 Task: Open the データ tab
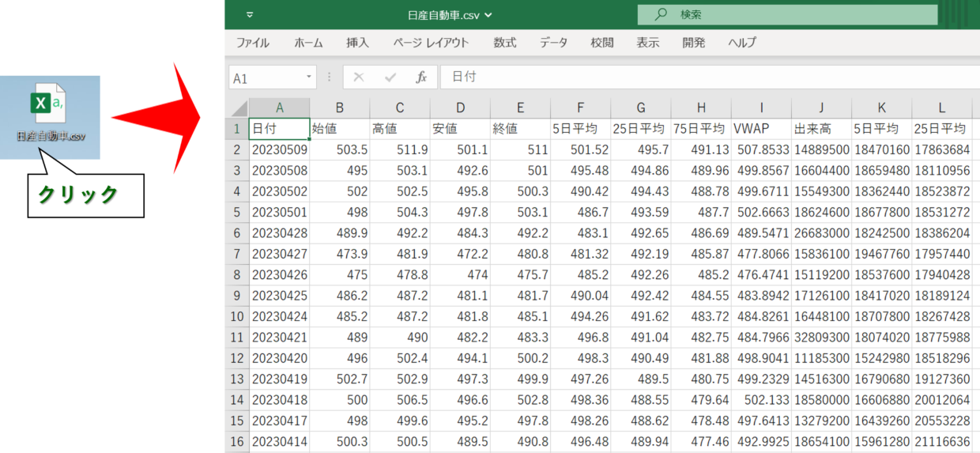click(554, 43)
